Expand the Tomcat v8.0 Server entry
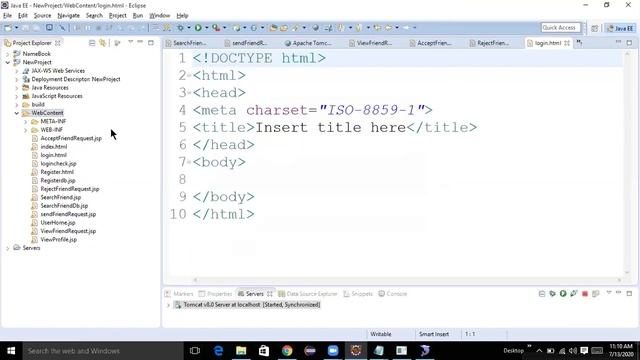640x360 pixels. pyautogui.click(x=168, y=305)
